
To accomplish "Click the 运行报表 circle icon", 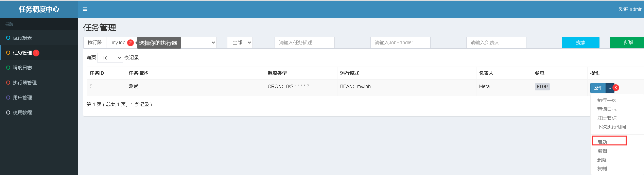I will pyautogui.click(x=8, y=38).
